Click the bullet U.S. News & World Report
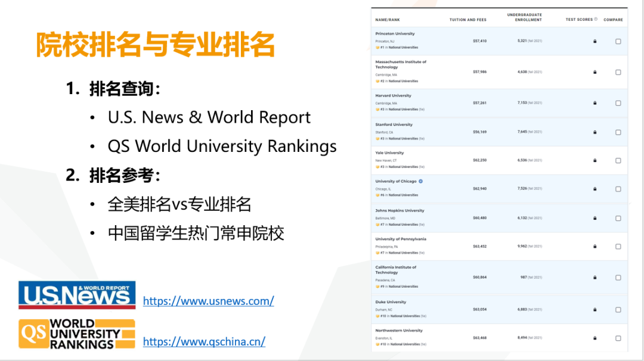Image resolution: width=644 pixels, height=361 pixels. [x=209, y=117]
